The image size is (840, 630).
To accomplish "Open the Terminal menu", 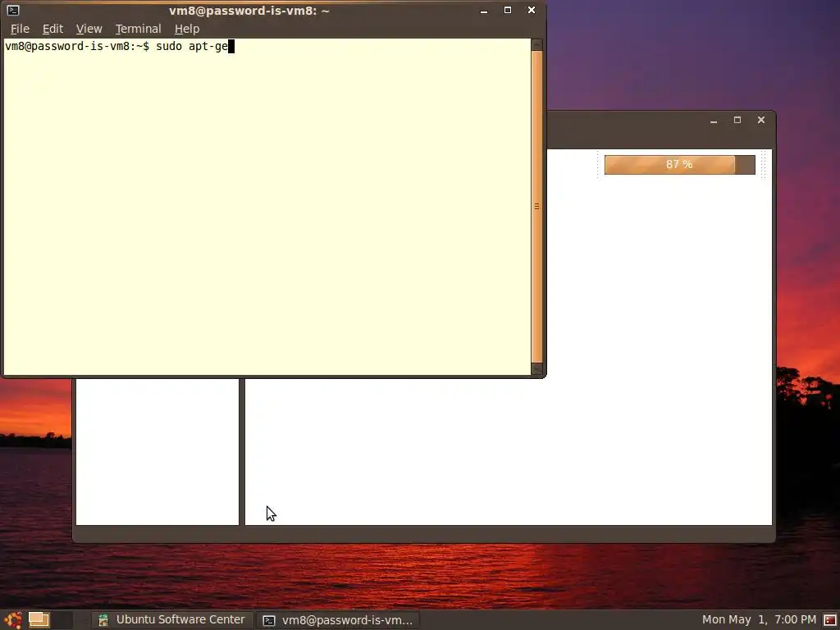I will pos(138,29).
